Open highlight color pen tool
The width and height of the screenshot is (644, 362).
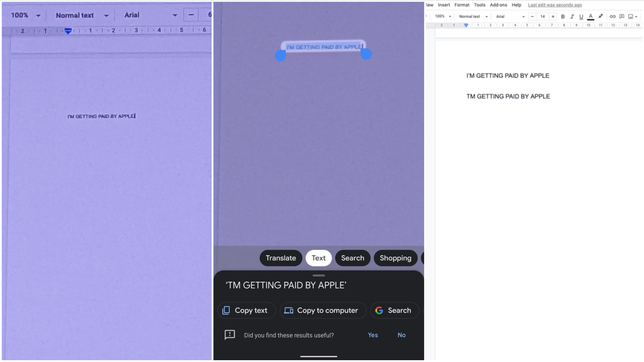[600, 16]
